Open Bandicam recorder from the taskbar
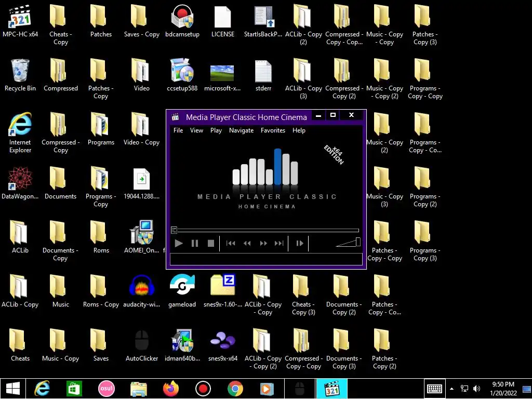 pyautogui.click(x=203, y=389)
